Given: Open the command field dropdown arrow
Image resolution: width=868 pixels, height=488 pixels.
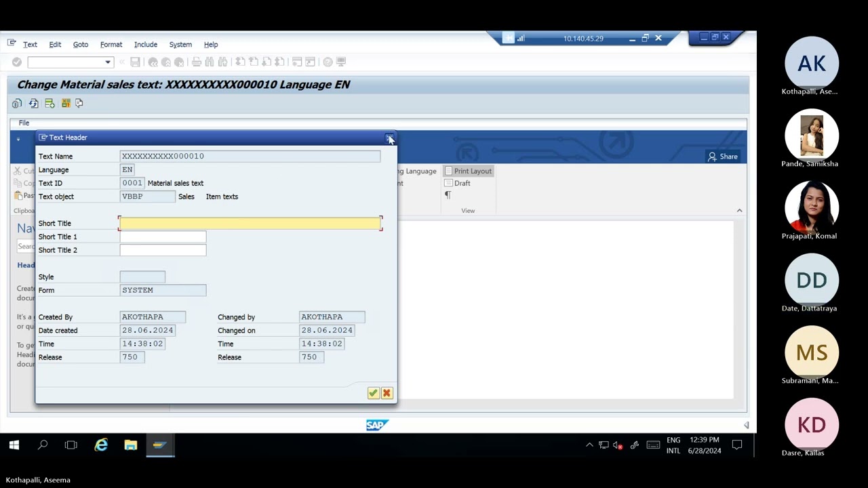Looking at the screenshot, I should point(107,62).
